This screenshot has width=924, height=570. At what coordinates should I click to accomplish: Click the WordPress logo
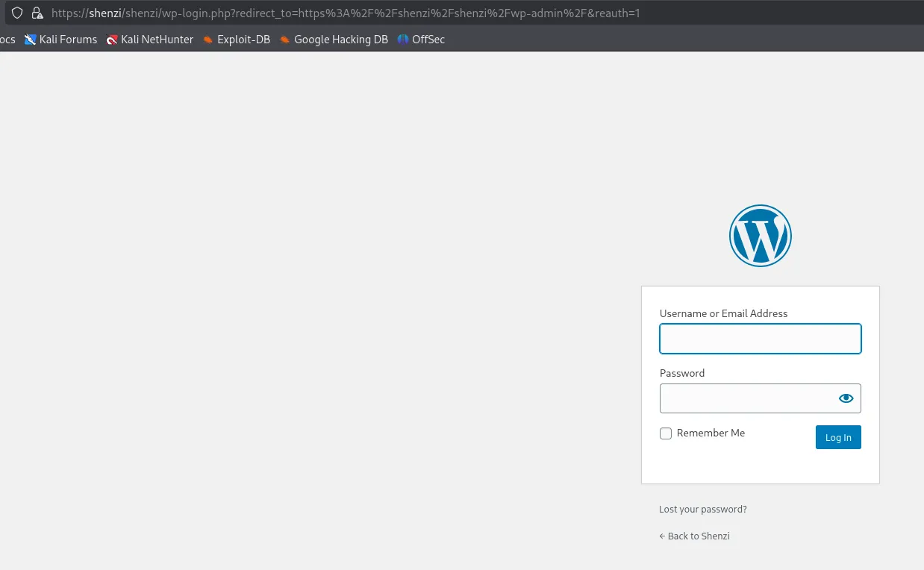pos(760,236)
